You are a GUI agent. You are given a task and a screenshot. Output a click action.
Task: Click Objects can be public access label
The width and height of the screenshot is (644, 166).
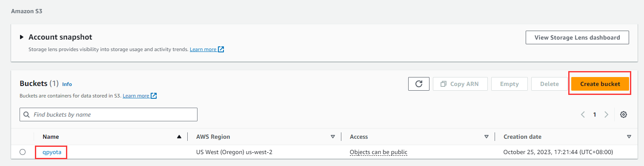coord(378,152)
